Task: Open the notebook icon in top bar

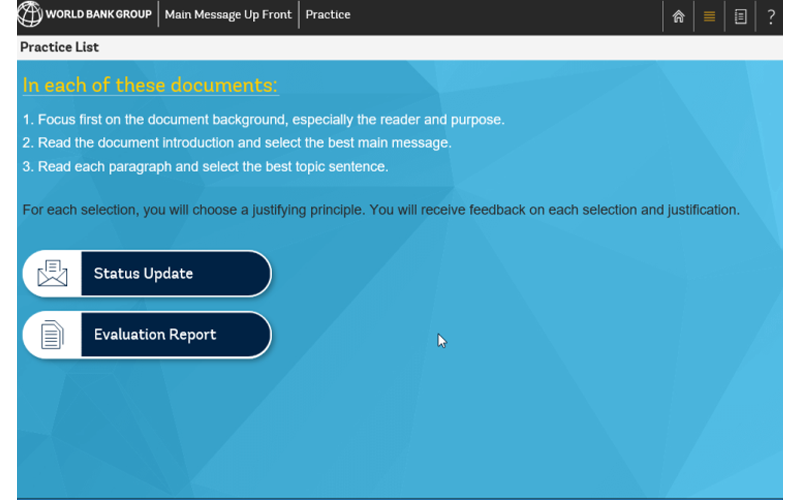Action: (740, 16)
